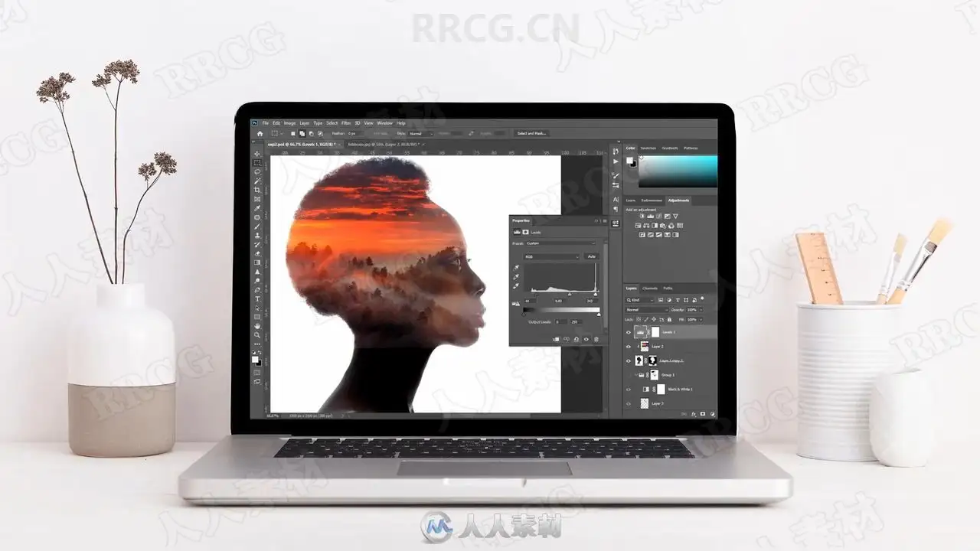Click the Auto button in Levels
The height and width of the screenshot is (551, 980).
592,256
